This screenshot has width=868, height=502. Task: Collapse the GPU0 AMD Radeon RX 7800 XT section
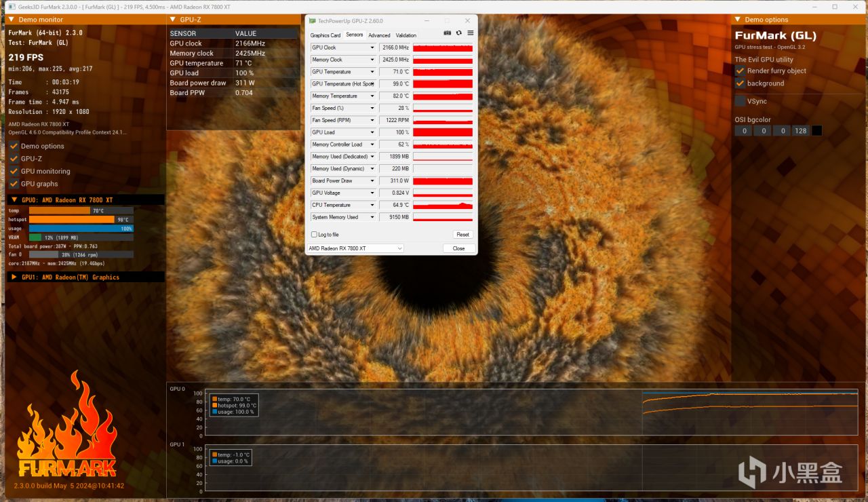pos(14,200)
